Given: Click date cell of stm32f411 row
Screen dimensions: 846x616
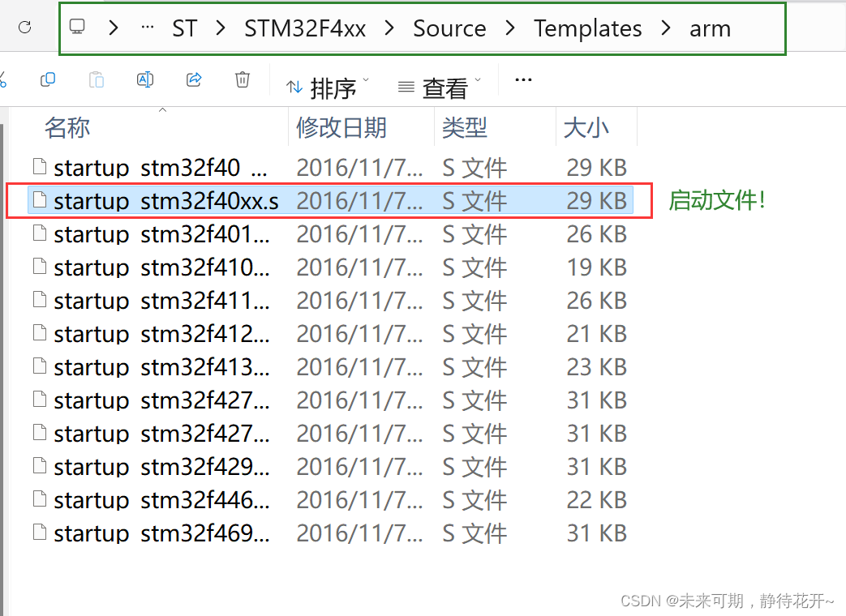Looking at the screenshot, I should 359,301.
